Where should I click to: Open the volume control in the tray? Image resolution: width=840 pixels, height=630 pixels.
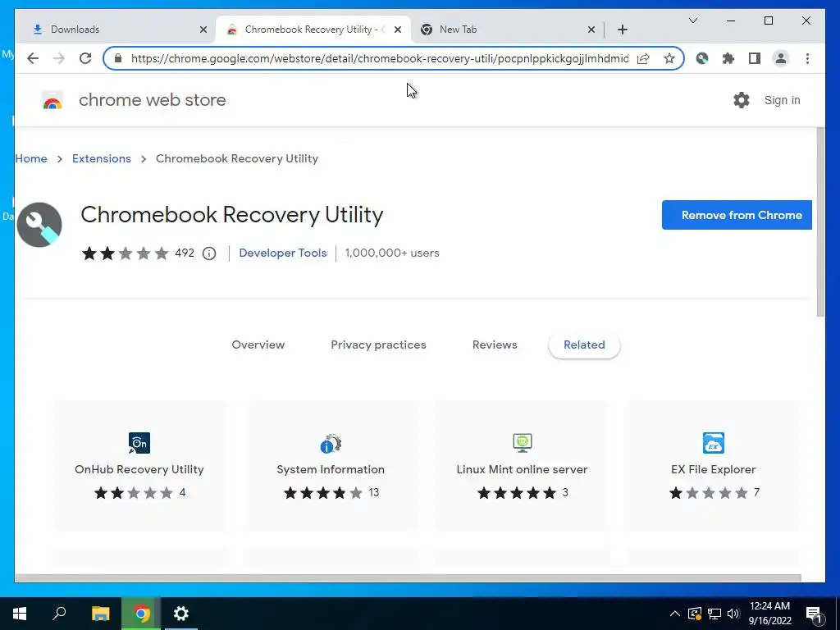coord(733,614)
